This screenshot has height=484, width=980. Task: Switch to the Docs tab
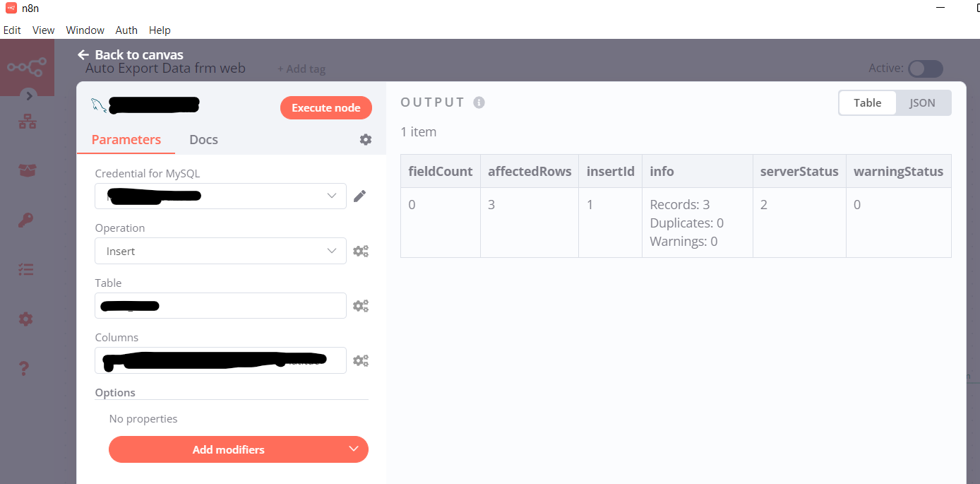[203, 140]
